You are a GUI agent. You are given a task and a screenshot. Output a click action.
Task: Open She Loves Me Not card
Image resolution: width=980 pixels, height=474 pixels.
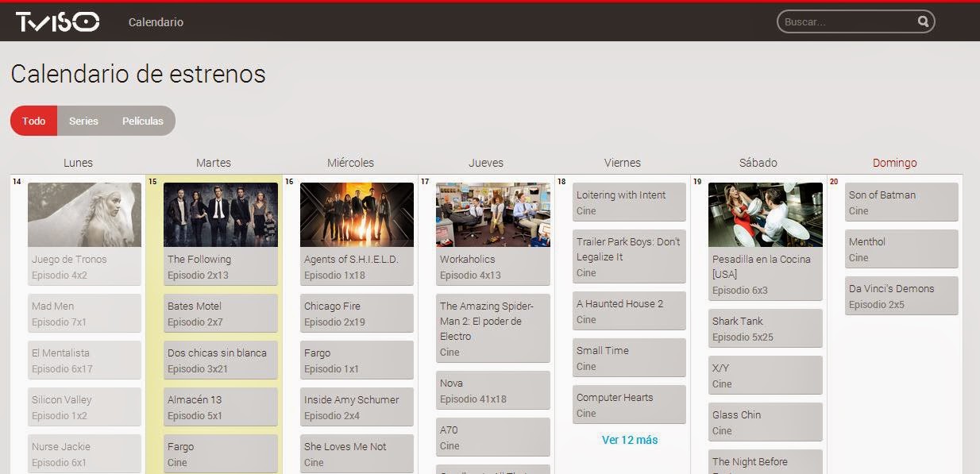357,454
